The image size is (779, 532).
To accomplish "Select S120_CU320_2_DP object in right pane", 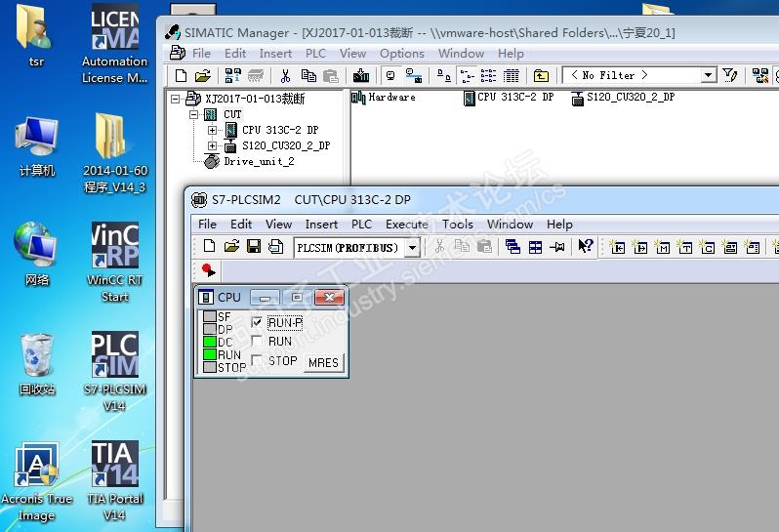I will click(x=623, y=97).
